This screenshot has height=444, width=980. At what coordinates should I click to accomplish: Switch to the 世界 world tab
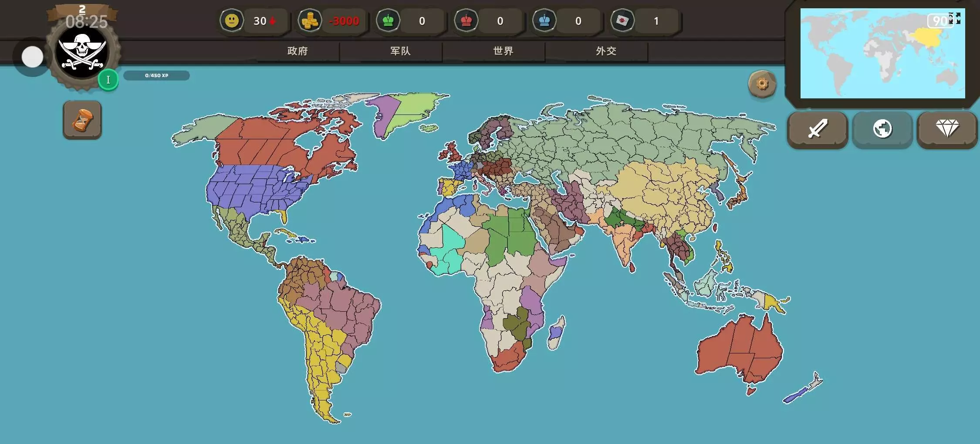tap(503, 51)
